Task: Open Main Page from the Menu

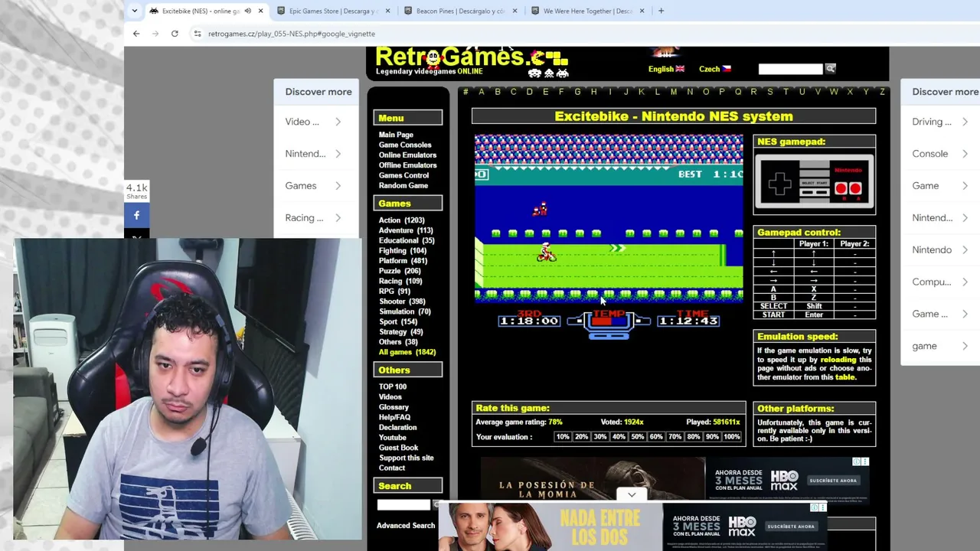Action: [396, 135]
